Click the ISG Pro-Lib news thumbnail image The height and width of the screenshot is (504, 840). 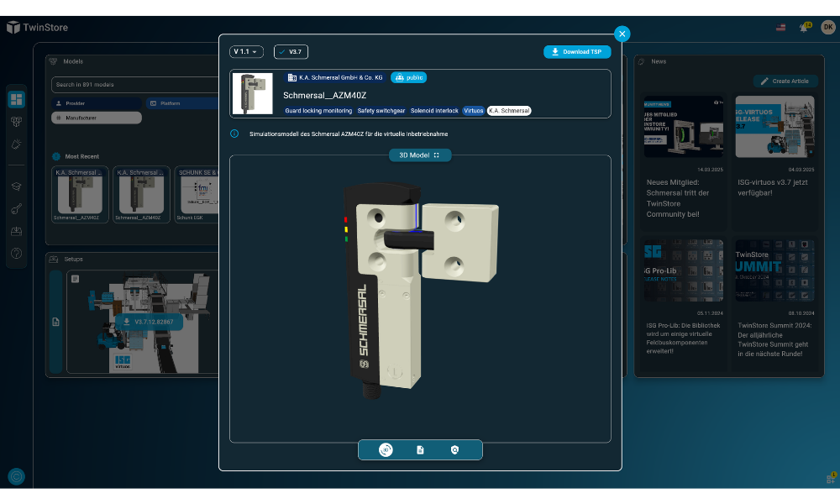tap(683, 270)
